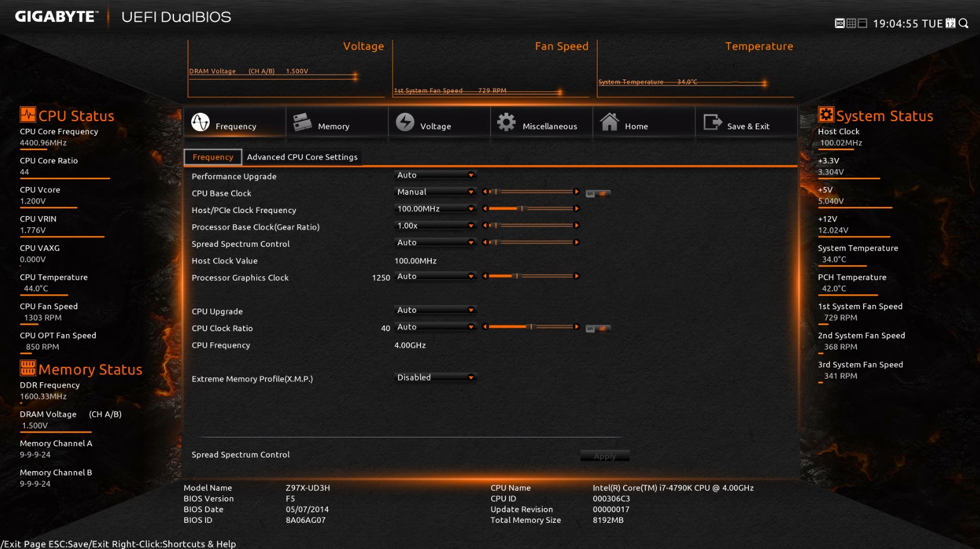Click the magnifying glass search icon

pos(964,23)
